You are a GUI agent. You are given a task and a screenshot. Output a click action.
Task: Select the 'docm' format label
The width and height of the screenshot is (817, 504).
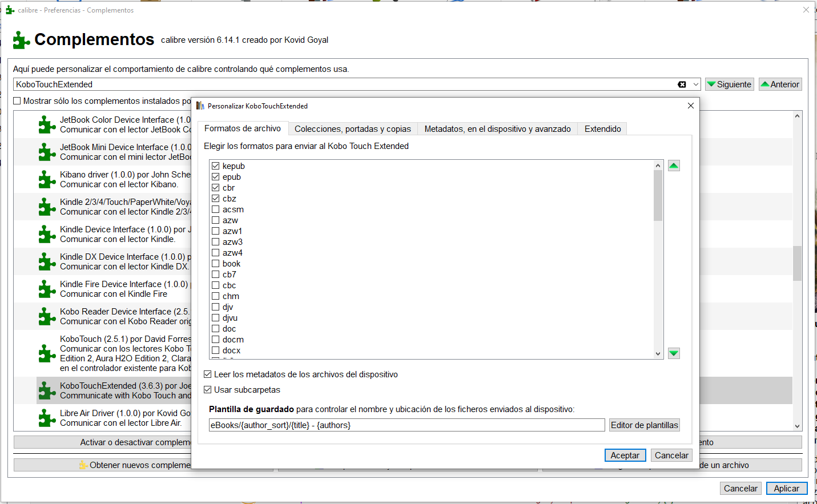(x=233, y=340)
